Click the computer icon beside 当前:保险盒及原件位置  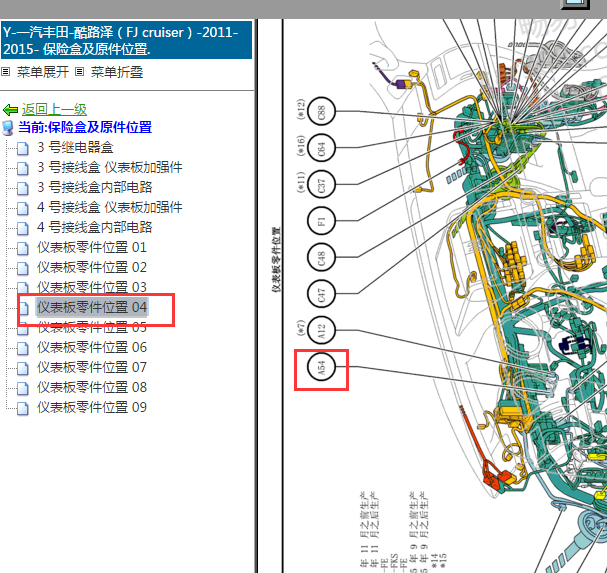point(7,128)
